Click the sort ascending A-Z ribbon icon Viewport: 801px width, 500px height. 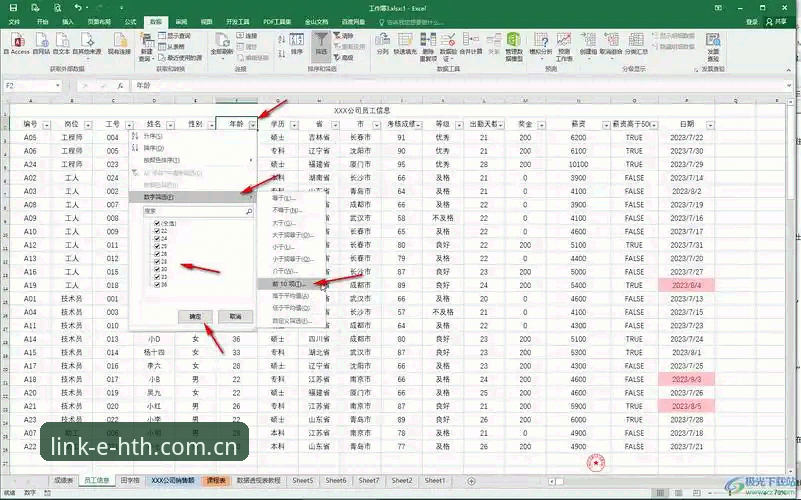281,39
